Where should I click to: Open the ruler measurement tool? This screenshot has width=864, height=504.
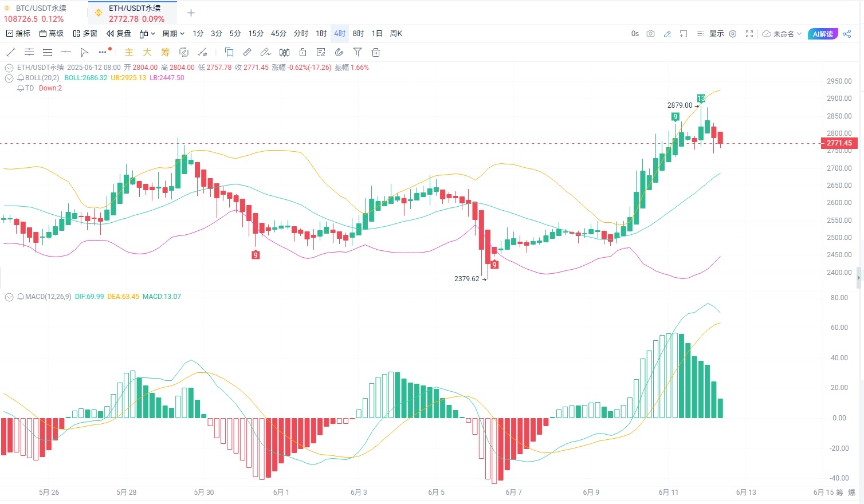tap(247, 52)
